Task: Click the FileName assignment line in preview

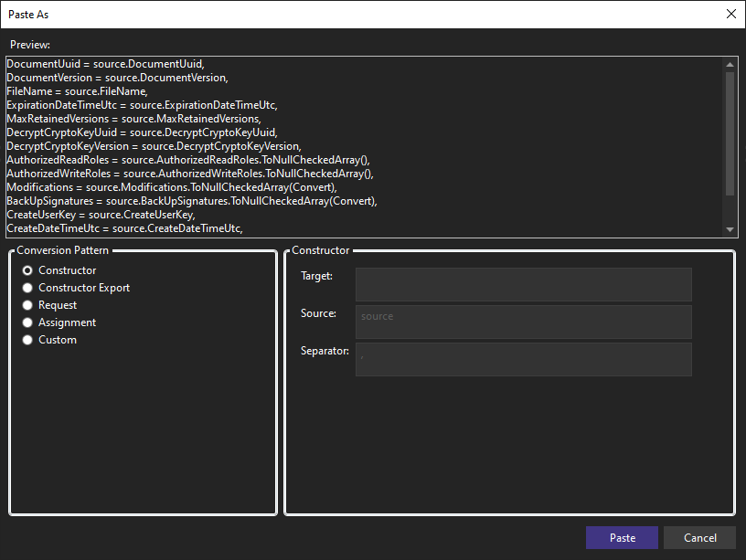Action: 77,91
